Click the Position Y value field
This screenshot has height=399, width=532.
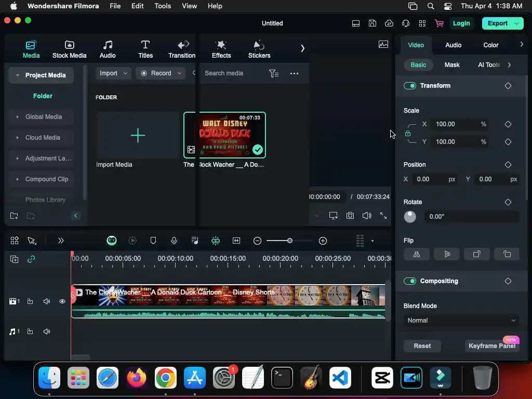pos(497,179)
